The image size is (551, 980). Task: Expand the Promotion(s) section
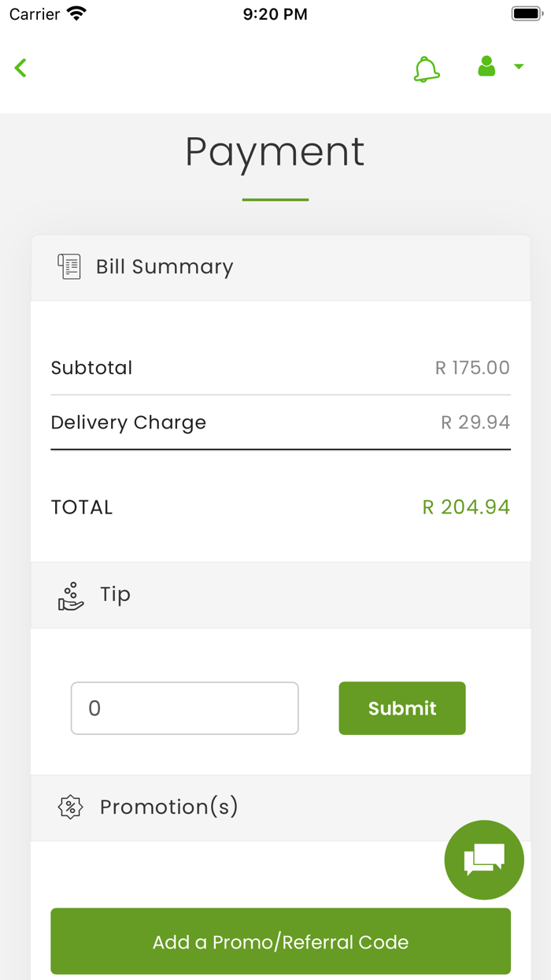281,807
